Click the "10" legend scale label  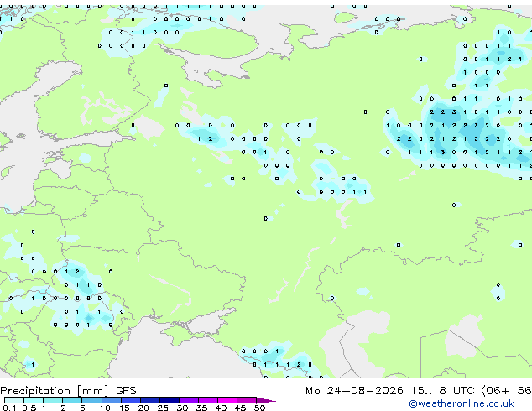(105, 408)
